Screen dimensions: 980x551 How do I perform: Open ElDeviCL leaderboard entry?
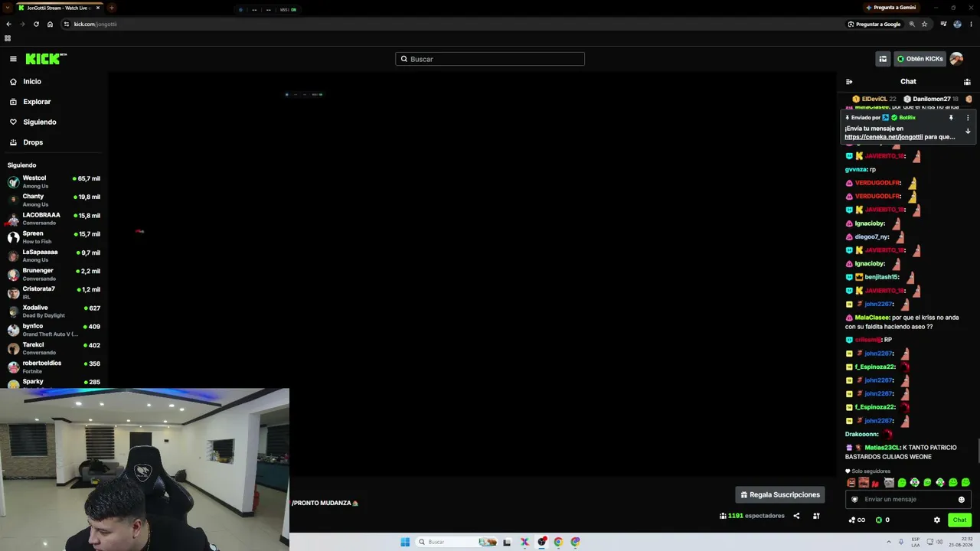tap(874, 99)
